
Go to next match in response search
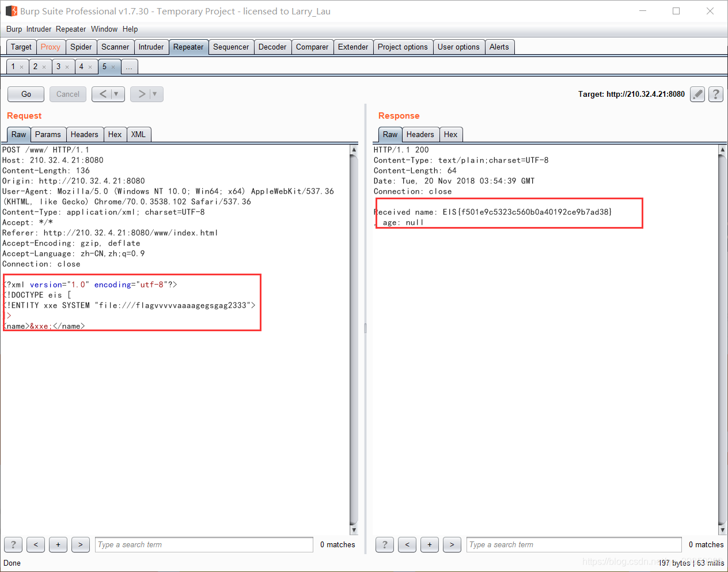pyautogui.click(x=452, y=544)
